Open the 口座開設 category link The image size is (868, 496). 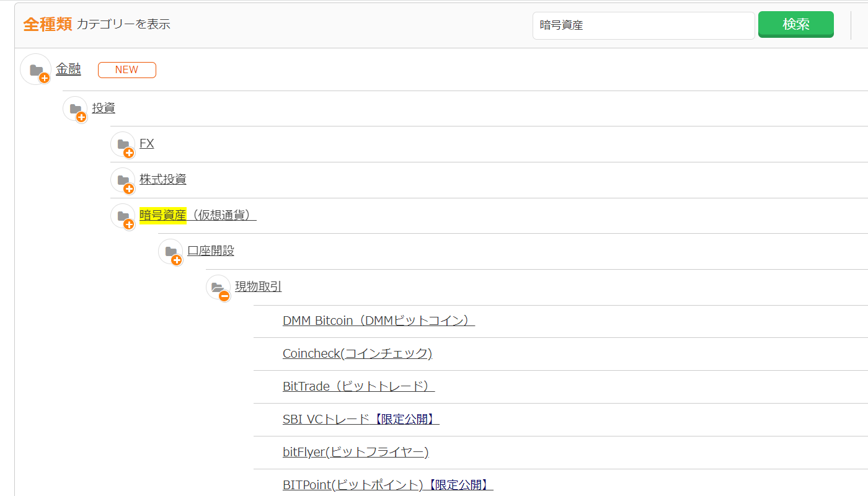tap(211, 250)
